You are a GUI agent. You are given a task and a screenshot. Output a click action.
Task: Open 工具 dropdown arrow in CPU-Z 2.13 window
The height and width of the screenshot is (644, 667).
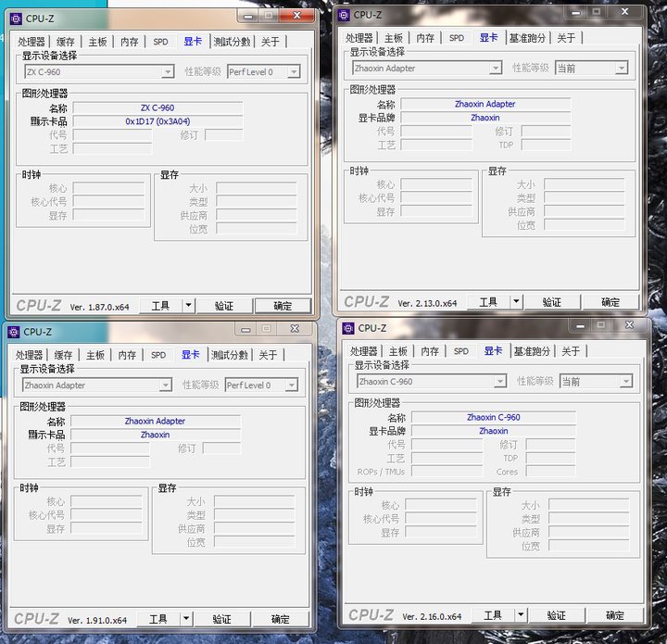[x=516, y=302]
